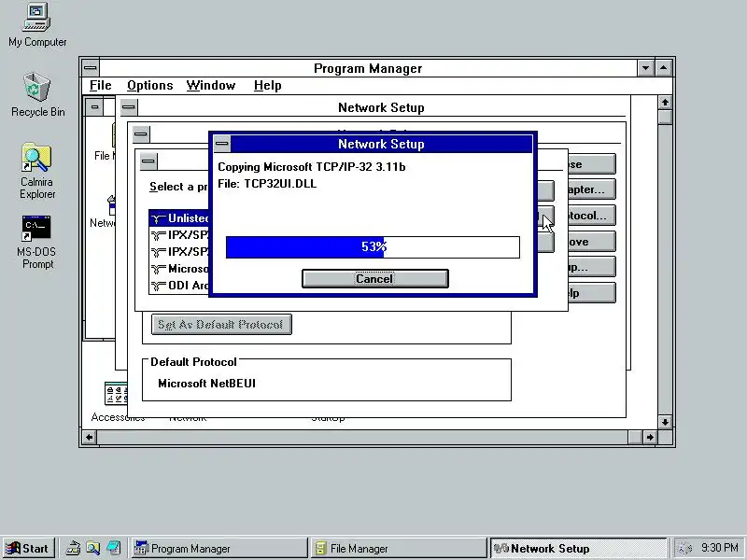Click Program Manager's vertical scrollbar up arrow
747x560 pixels.
coord(665,103)
